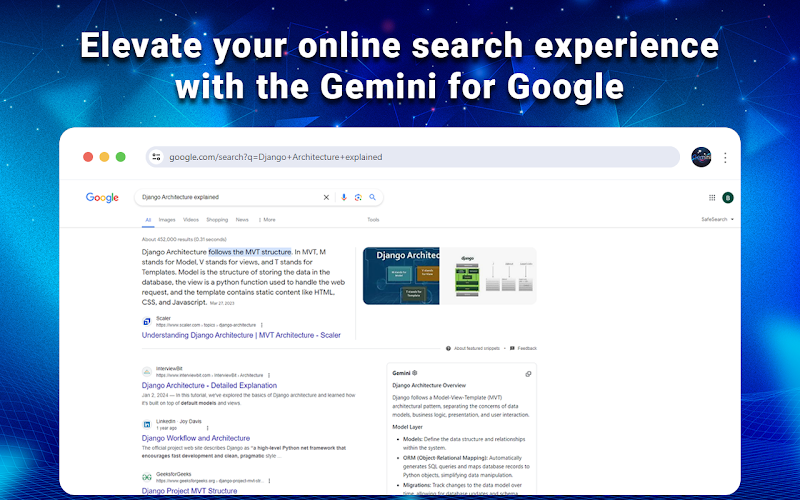
Task: Click the Feedback flag icon
Action: click(x=512, y=348)
